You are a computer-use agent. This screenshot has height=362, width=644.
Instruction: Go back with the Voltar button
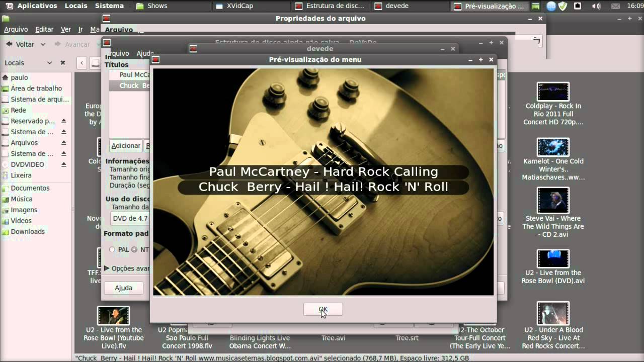20,44
